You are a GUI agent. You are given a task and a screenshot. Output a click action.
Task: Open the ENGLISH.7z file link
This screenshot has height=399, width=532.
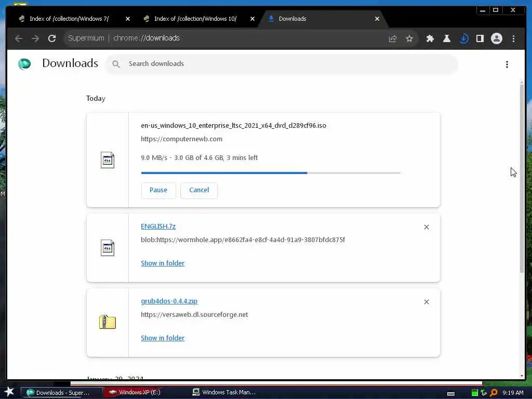coord(158,227)
